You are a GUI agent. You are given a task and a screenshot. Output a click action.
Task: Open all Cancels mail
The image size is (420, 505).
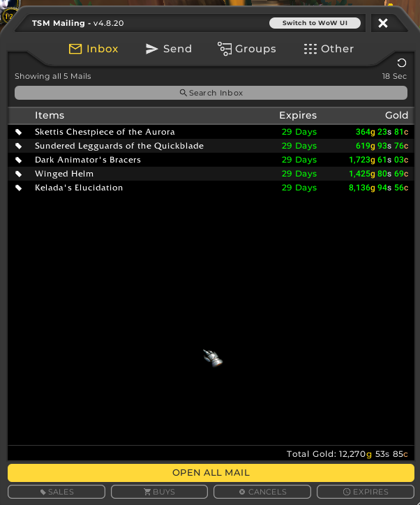[x=262, y=492]
